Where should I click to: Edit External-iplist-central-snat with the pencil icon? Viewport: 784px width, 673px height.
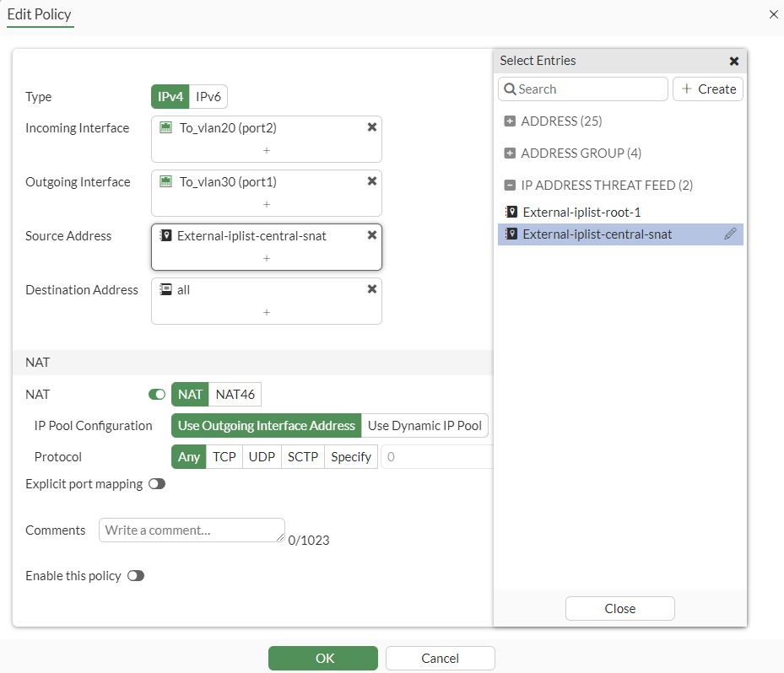click(731, 234)
